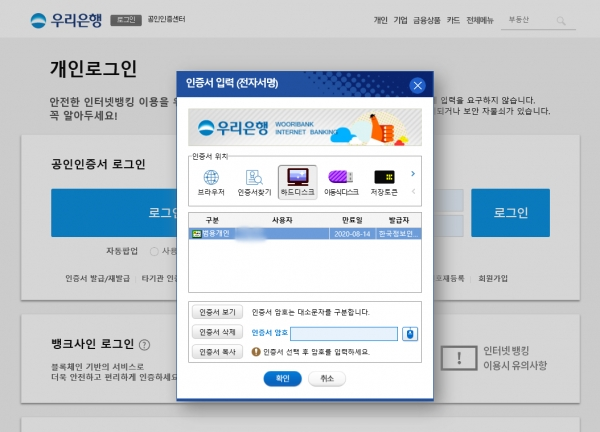Click the 우리은행 logo in page header
The image size is (600, 432).
pos(66,20)
